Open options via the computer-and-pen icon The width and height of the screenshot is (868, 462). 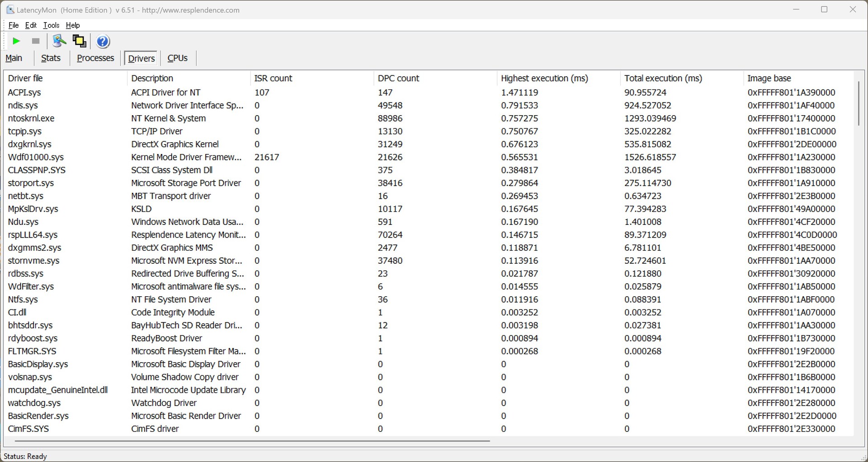pos(59,41)
